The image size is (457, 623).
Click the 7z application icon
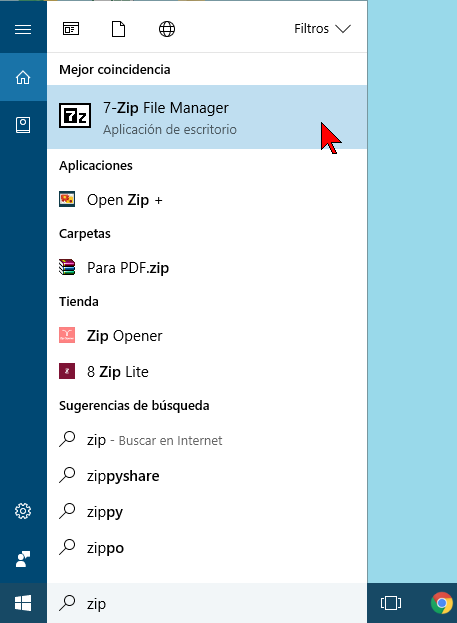tap(75, 116)
